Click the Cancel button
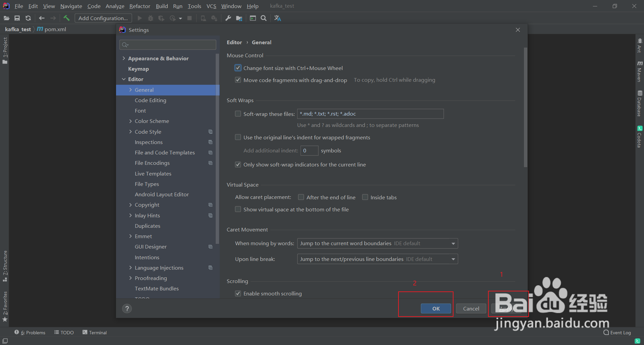644x345 pixels. pyautogui.click(x=471, y=308)
